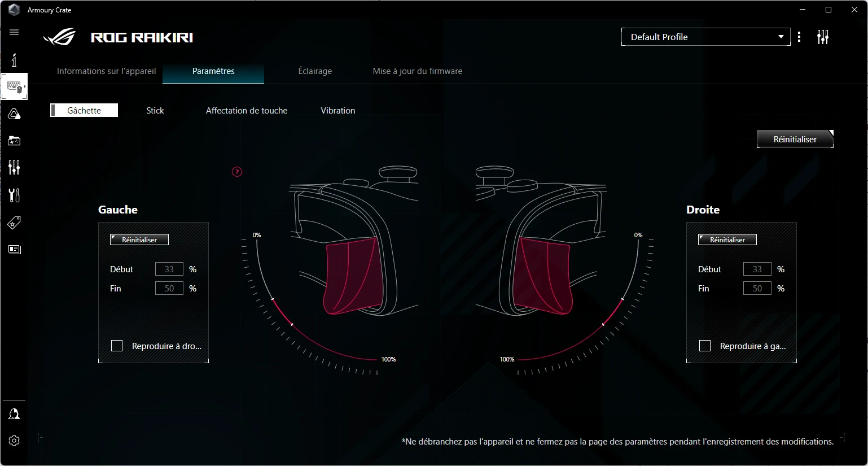Click the ROG RAIKIRI device title
The height and width of the screenshot is (466, 868).
[x=142, y=37]
